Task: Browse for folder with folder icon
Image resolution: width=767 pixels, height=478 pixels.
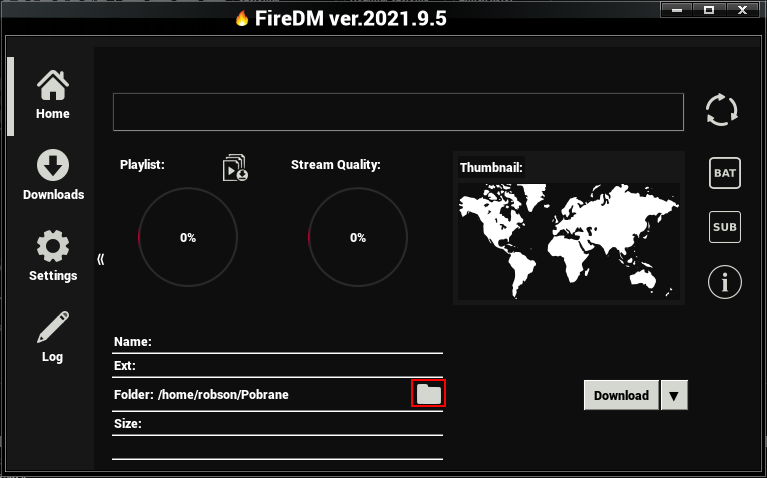Action: pyautogui.click(x=429, y=394)
